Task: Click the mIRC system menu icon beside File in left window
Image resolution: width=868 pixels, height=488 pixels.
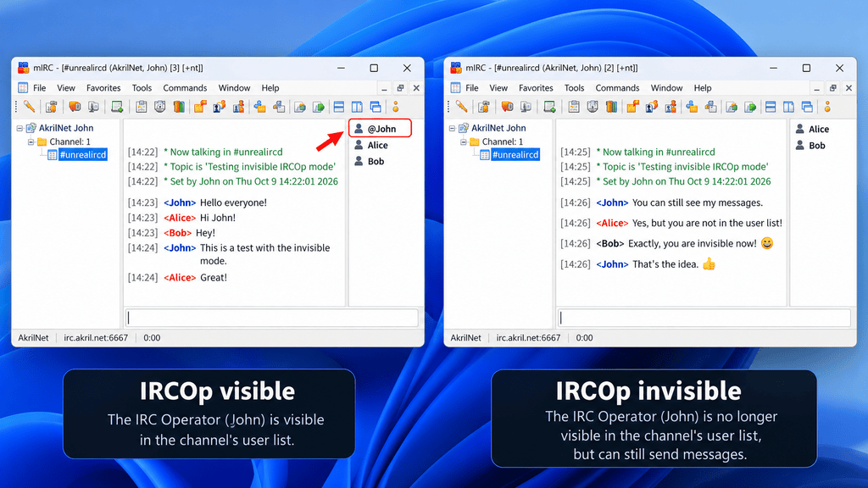Action: [x=23, y=87]
